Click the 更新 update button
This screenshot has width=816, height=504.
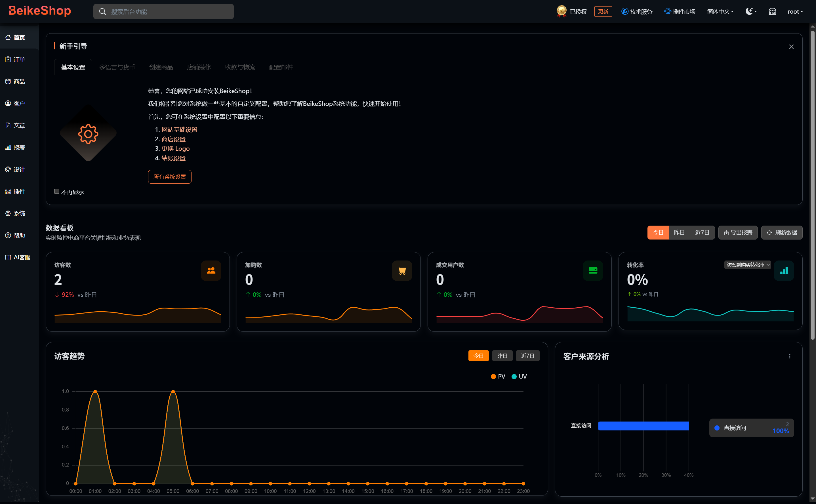click(603, 12)
